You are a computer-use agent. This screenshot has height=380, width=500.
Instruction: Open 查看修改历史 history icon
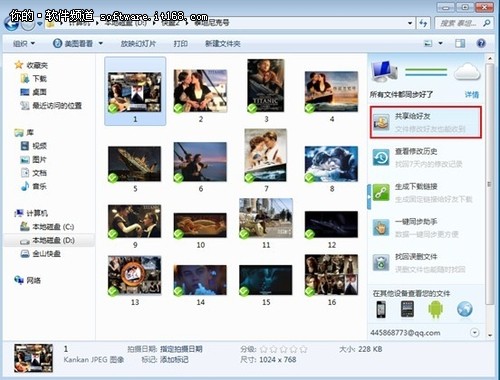tap(381, 157)
